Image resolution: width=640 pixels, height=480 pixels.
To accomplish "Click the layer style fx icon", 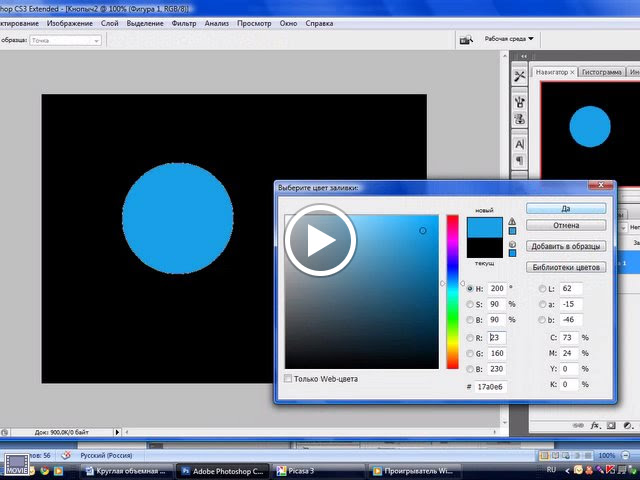I will (x=595, y=425).
